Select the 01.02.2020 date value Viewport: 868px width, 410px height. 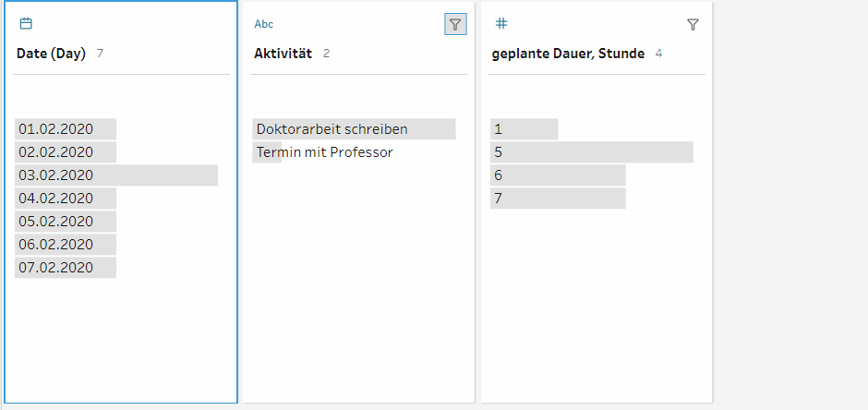pyautogui.click(x=56, y=129)
